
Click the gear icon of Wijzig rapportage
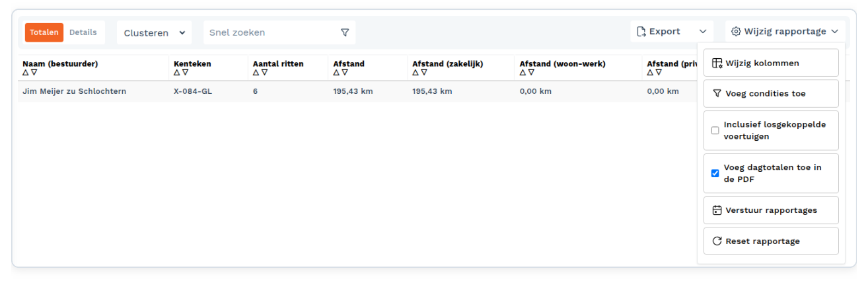pos(737,31)
